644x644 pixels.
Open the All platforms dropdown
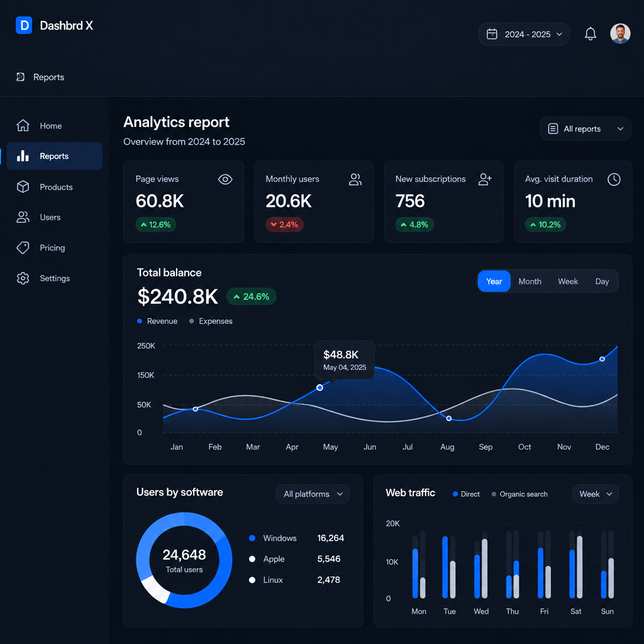pos(313,494)
